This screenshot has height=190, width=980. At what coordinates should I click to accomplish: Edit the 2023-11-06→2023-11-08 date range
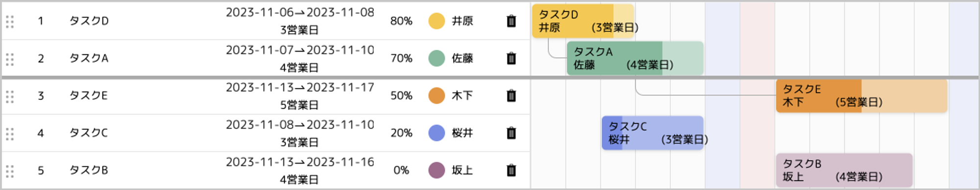point(300,13)
